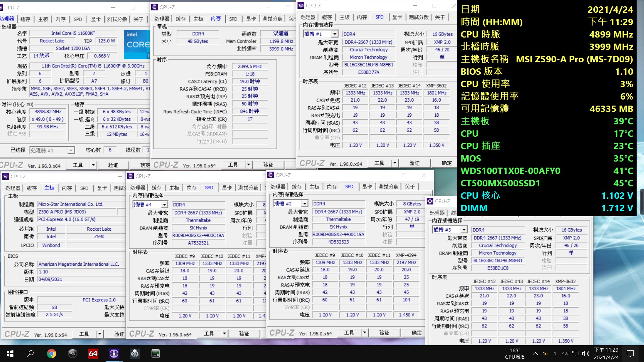Screen dimensions: 644x362
Task: Click the 48 GBytes memory size field
Action: click(198, 41)
